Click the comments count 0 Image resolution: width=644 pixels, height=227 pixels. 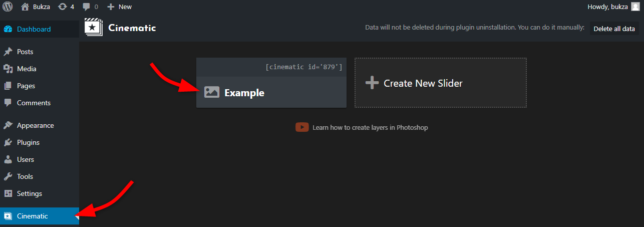(96, 7)
